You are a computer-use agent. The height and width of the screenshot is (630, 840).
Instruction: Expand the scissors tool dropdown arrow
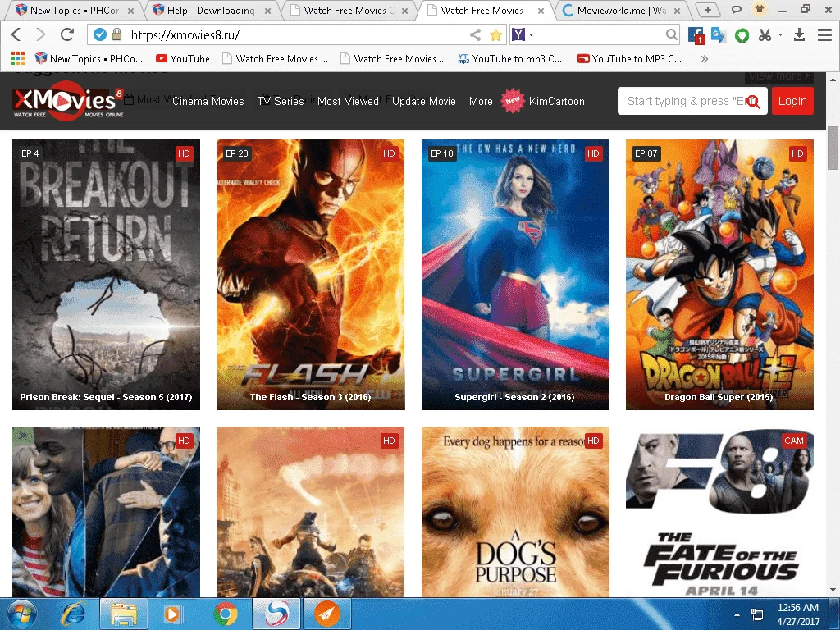[781, 34]
